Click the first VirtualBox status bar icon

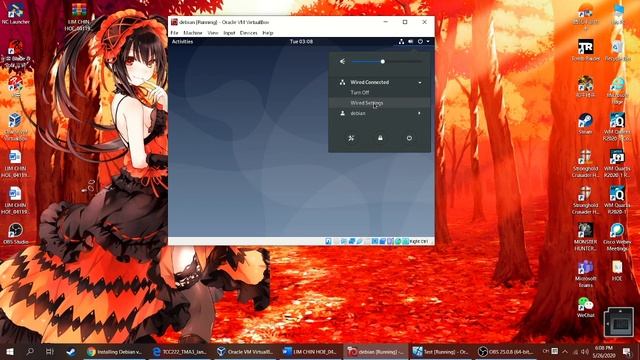tap(328, 241)
